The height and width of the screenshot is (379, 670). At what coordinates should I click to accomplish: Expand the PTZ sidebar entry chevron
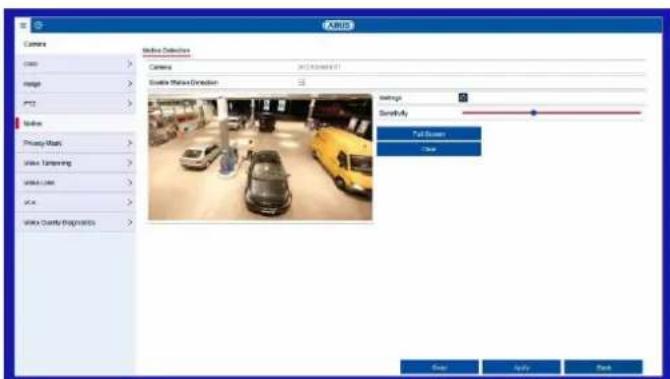pos(130,103)
